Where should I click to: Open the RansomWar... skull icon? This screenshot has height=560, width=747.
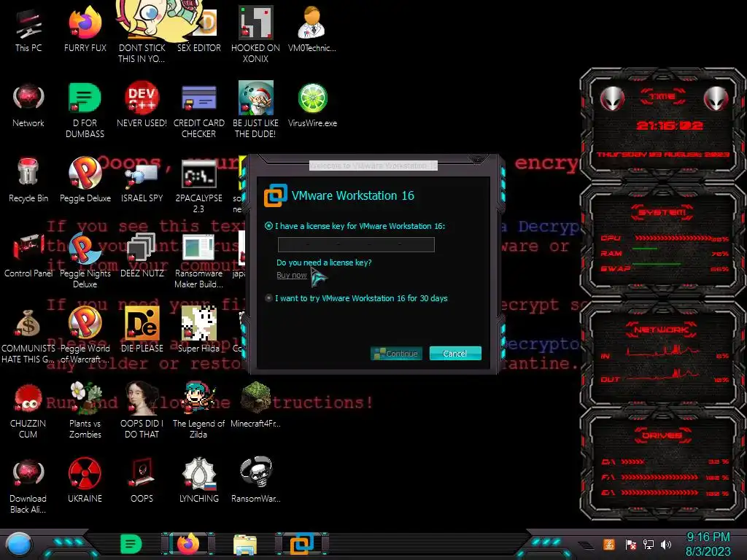(x=255, y=481)
